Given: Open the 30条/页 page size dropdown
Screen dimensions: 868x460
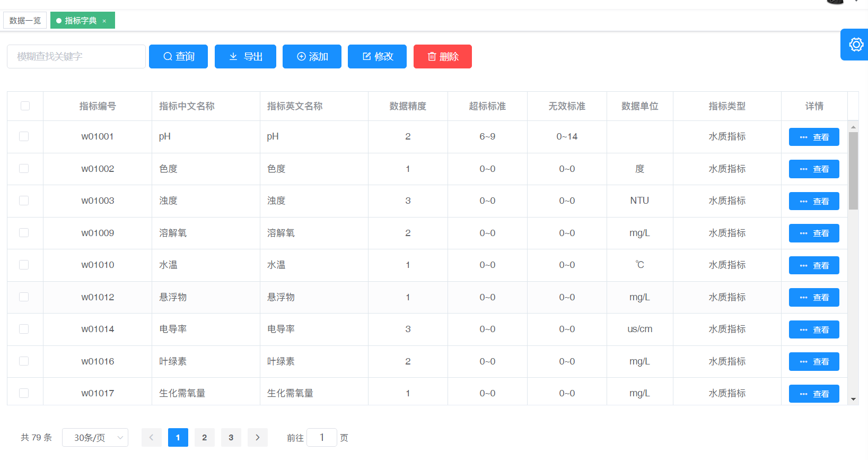Looking at the screenshot, I should point(95,438).
